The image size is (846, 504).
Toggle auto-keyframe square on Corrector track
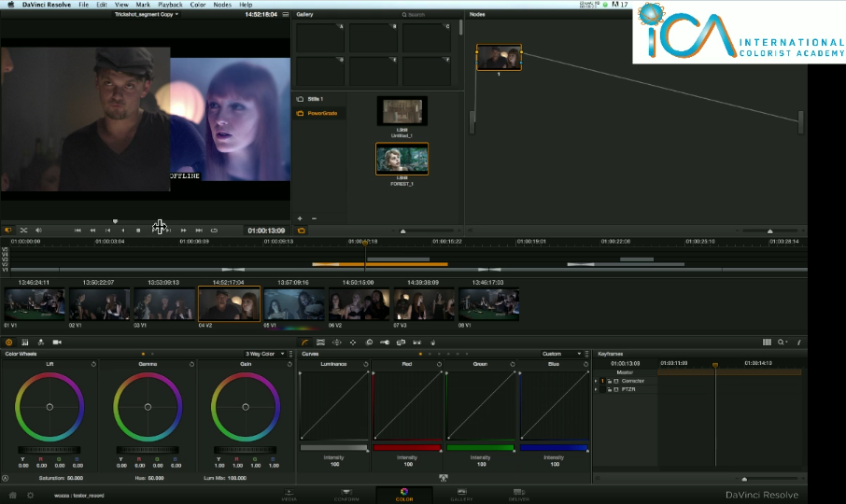[616, 381]
